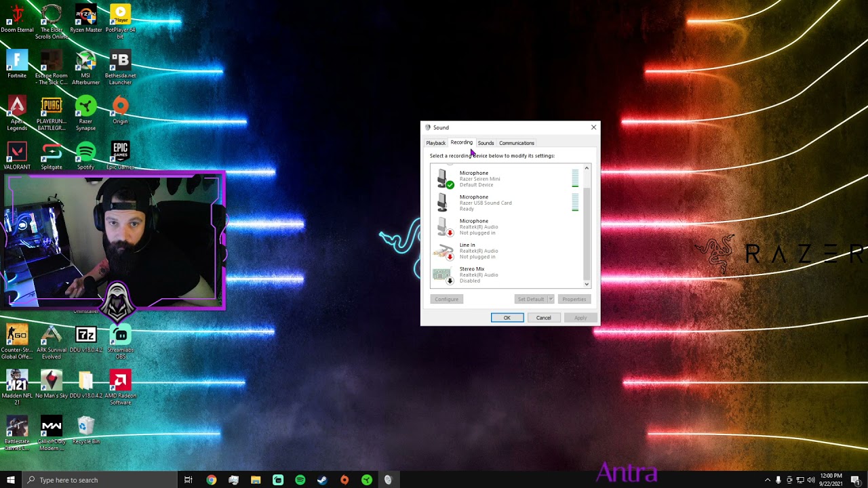This screenshot has height=488, width=868.
Task: Select the unplugged Realtek Microphone device icon
Action: point(445,227)
